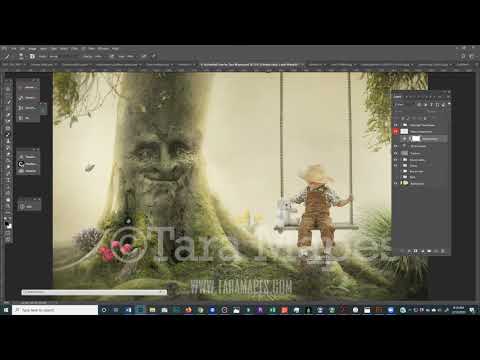The height and width of the screenshot is (360, 480).
Task: Select the Brush tool in the toolbar
Action: 8,134
